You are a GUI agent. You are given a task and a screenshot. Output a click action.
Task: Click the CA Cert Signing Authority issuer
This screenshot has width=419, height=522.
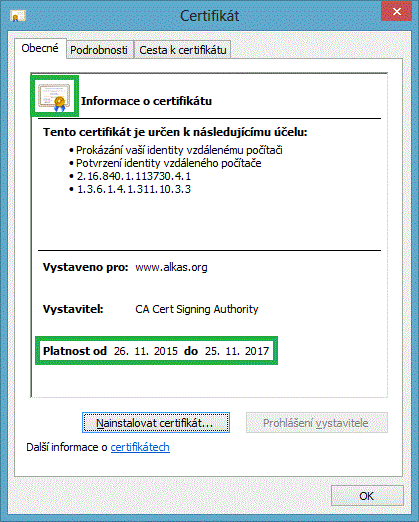[x=197, y=309]
